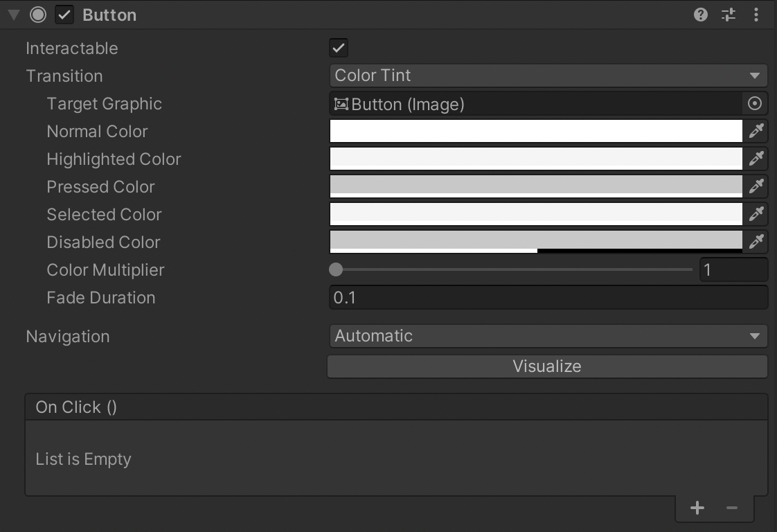This screenshot has width=777, height=532.
Task: Click the Disabled Color swatch
Action: pyautogui.click(x=536, y=242)
